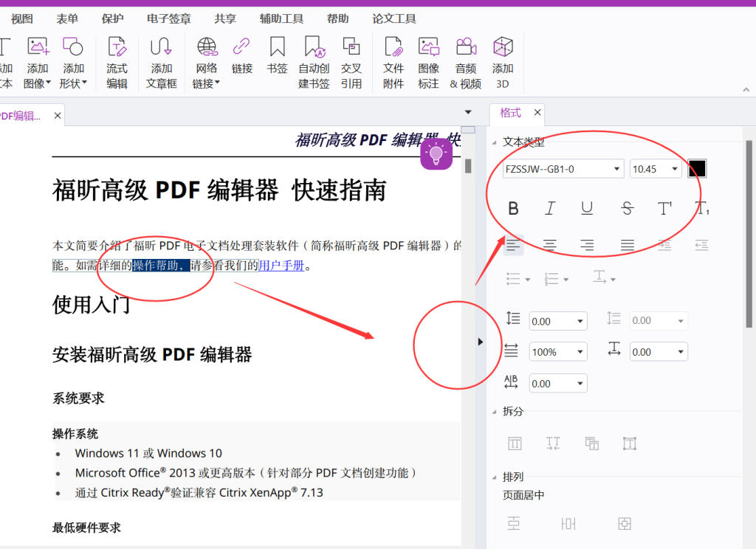Click the second split icon under 拆分
Image resolution: width=756 pixels, height=549 pixels.
553,443
